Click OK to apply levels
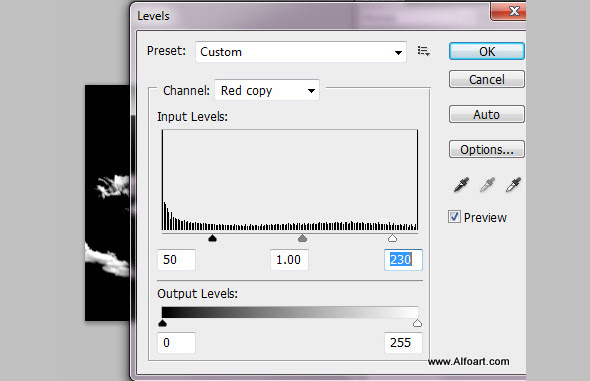Viewport: 590px width, 381px height. tap(487, 51)
